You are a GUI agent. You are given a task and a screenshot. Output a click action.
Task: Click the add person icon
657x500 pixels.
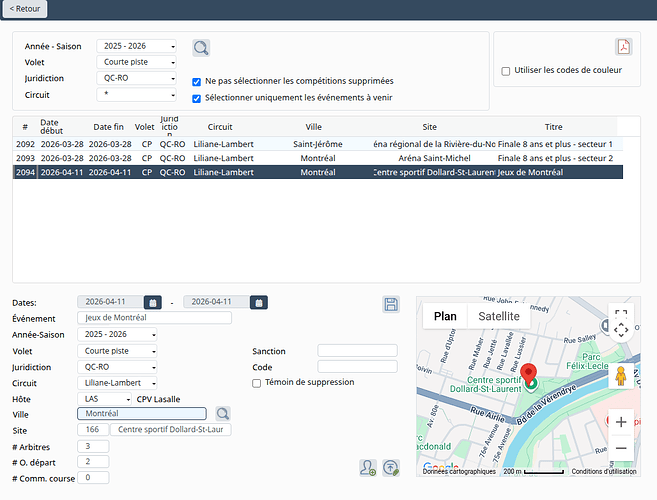pyautogui.click(x=368, y=468)
